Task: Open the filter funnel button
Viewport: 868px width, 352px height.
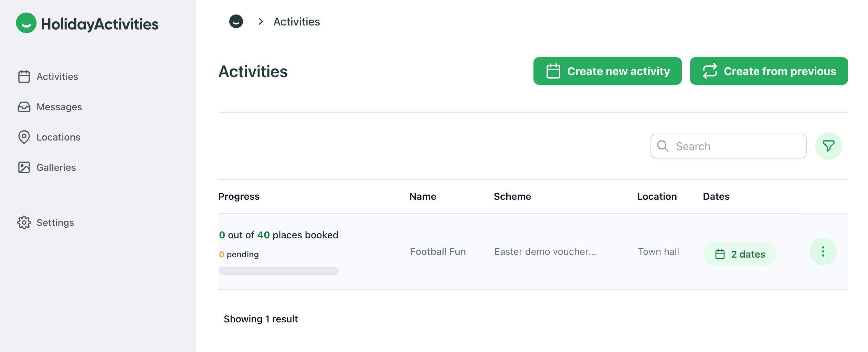Action: (828, 146)
